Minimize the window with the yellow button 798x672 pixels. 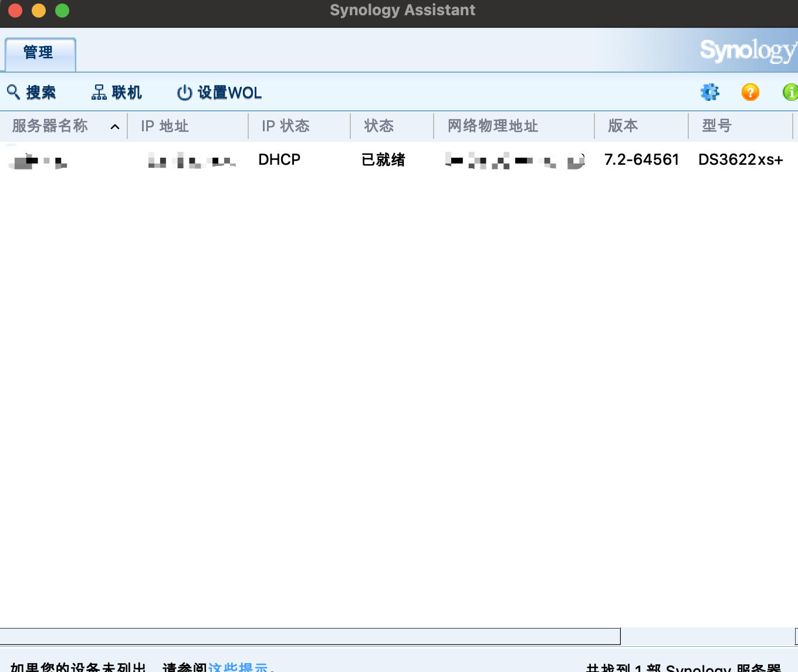click(39, 11)
